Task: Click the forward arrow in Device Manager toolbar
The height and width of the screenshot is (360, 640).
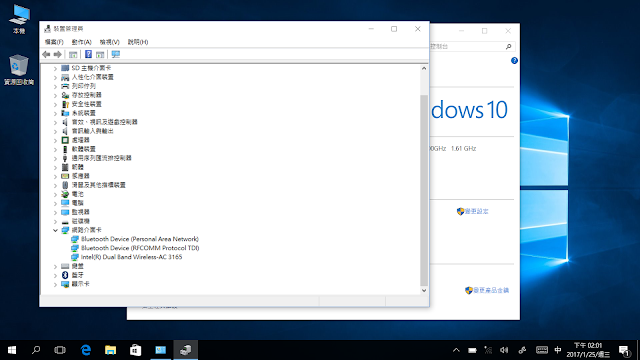Action: point(58,54)
